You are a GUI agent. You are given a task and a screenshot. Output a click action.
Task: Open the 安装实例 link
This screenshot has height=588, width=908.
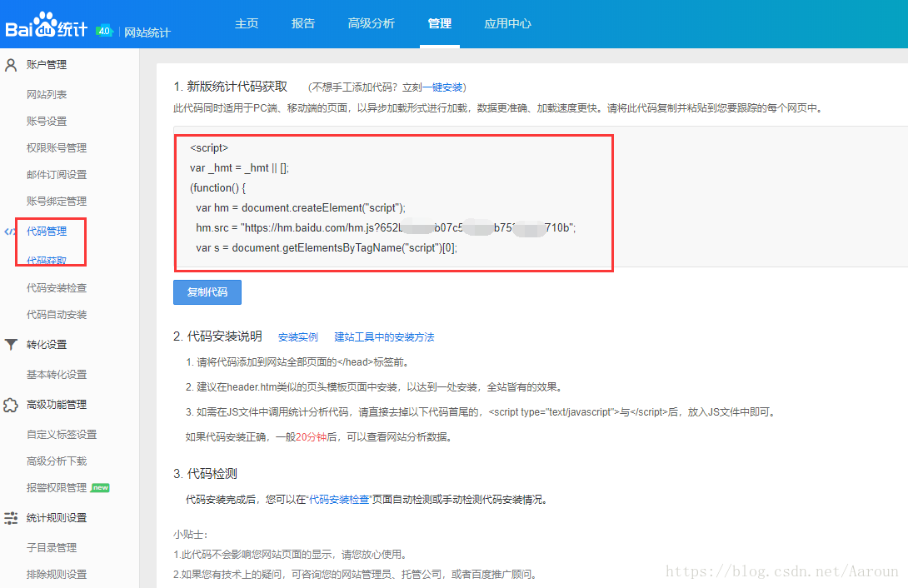pyautogui.click(x=297, y=337)
